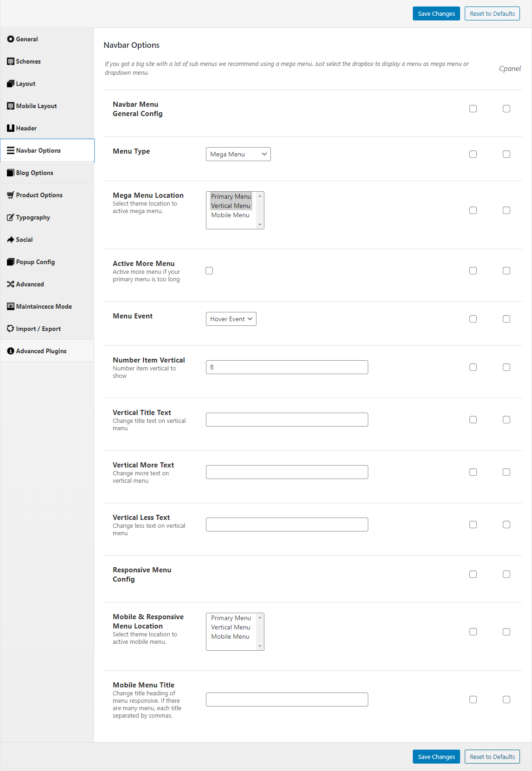Click the Product Options cart icon

tap(11, 195)
